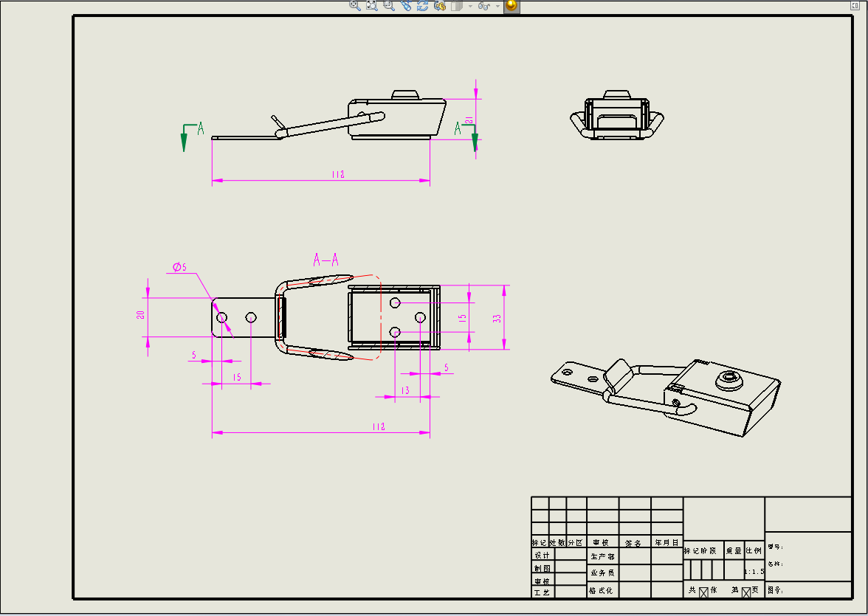The width and height of the screenshot is (868, 616).
Task: Click the 生产部 cell in the title block
Action: click(602, 556)
